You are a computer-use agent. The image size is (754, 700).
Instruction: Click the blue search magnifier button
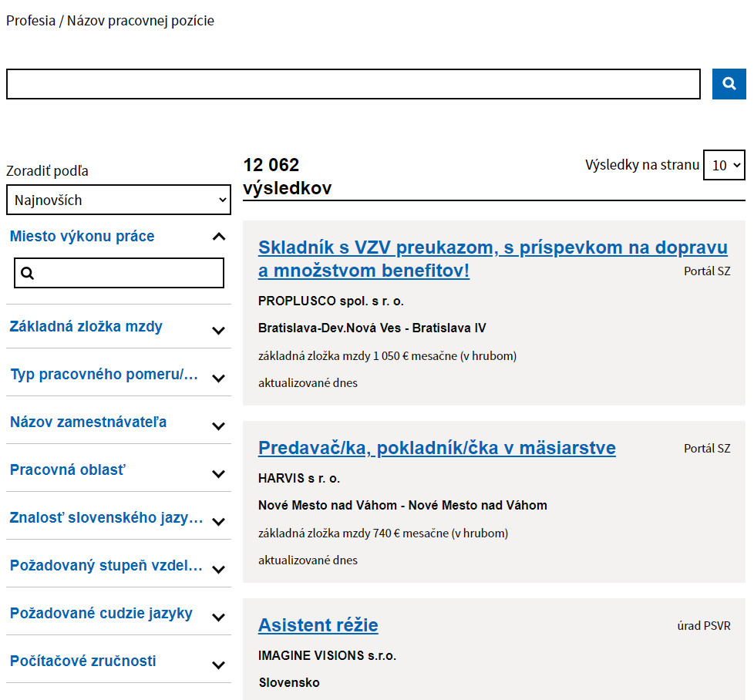pos(729,84)
